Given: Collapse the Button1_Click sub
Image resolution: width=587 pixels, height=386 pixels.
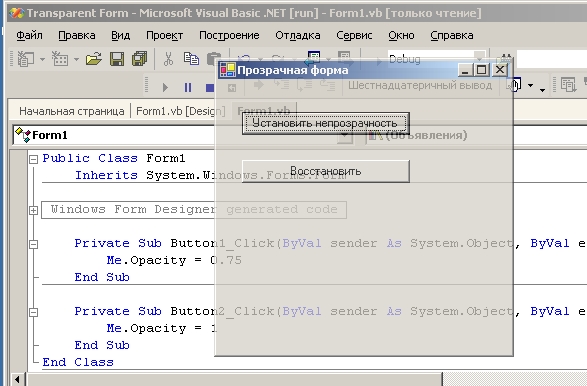Looking at the screenshot, I should [x=33, y=244].
